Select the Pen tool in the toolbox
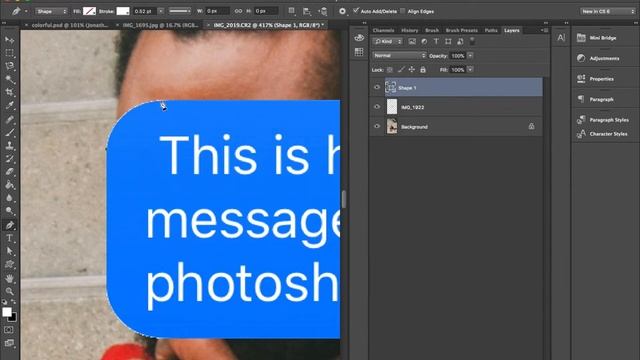 point(9,225)
